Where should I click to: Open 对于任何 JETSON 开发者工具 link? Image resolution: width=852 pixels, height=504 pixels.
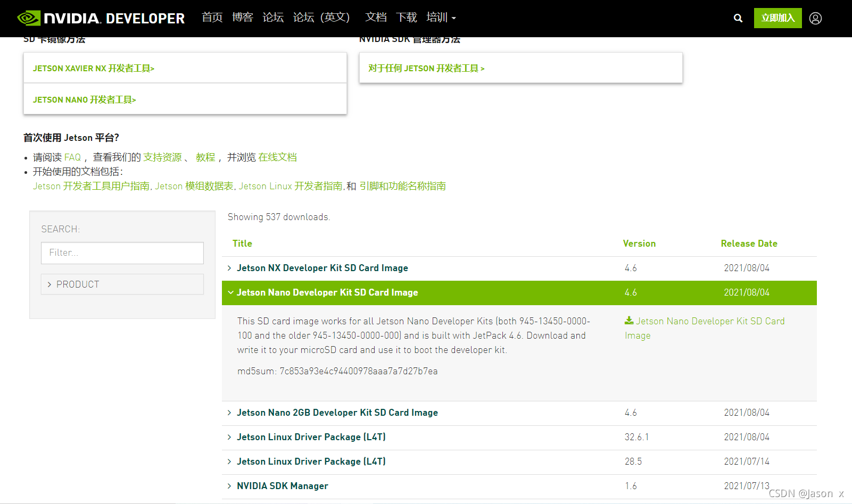426,68
